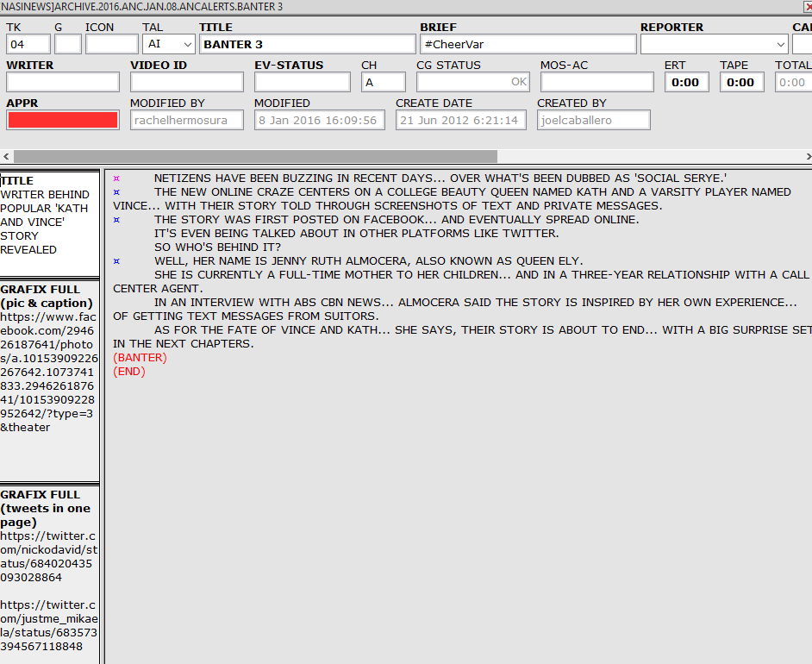The width and height of the screenshot is (812, 664).
Task: Click 'WRITER BEHIND POPULAR KATH AND VINCE' text
Action: tap(45, 222)
